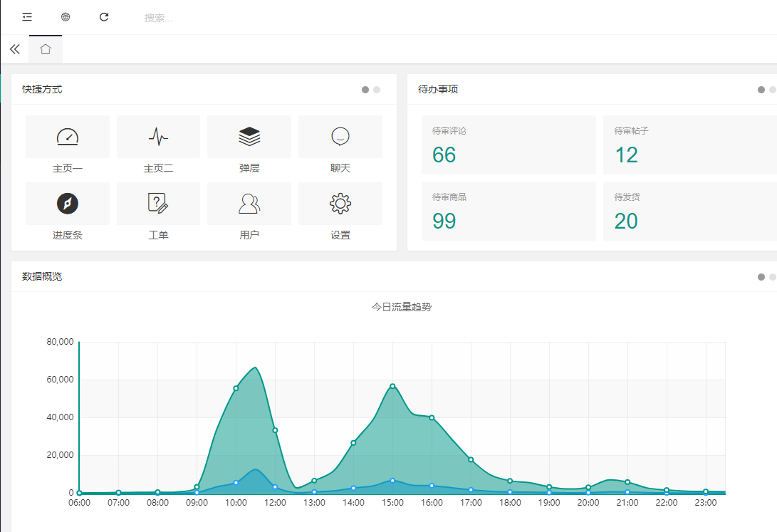Open the 主页一 dashboard shortcut icon
Image resolution: width=777 pixels, height=532 pixels.
coord(68,137)
